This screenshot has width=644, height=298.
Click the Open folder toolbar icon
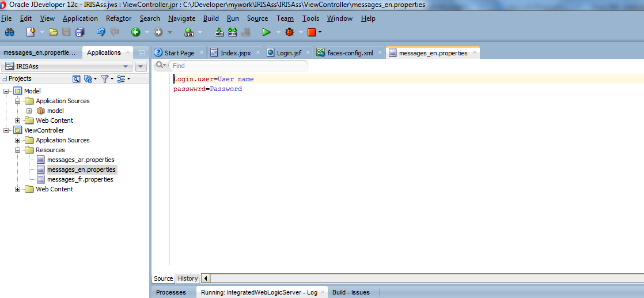click(x=54, y=32)
